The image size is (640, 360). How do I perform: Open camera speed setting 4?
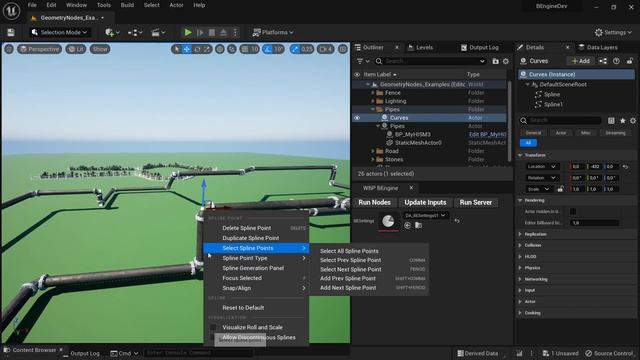(325, 49)
